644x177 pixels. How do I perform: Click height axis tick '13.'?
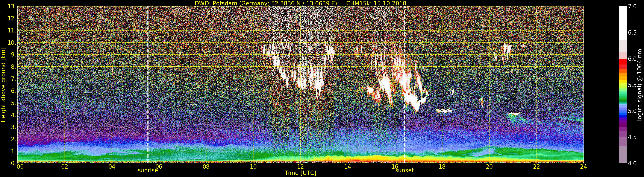coord(12,6)
